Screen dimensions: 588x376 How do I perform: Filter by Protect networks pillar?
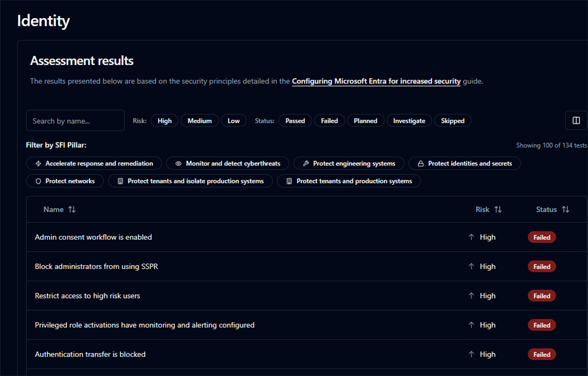(x=64, y=181)
